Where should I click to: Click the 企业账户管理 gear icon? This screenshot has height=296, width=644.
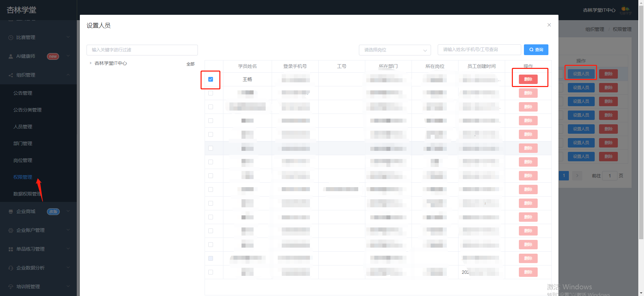[x=11, y=230]
